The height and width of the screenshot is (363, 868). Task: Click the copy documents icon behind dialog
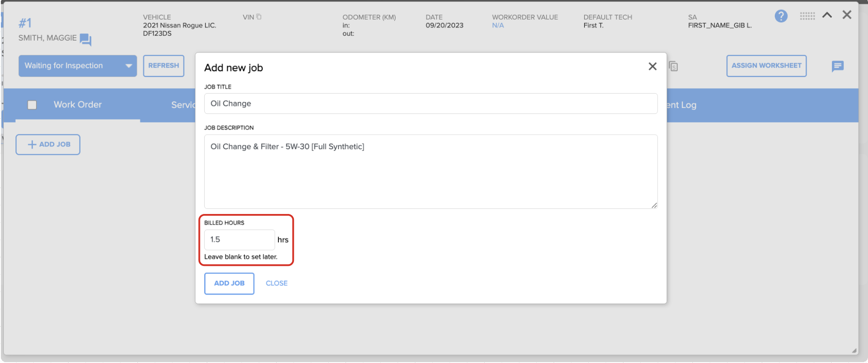tap(673, 66)
